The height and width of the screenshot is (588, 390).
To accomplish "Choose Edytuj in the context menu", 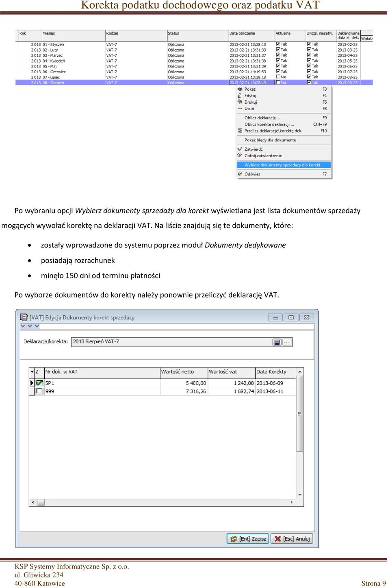I will (283, 95).
